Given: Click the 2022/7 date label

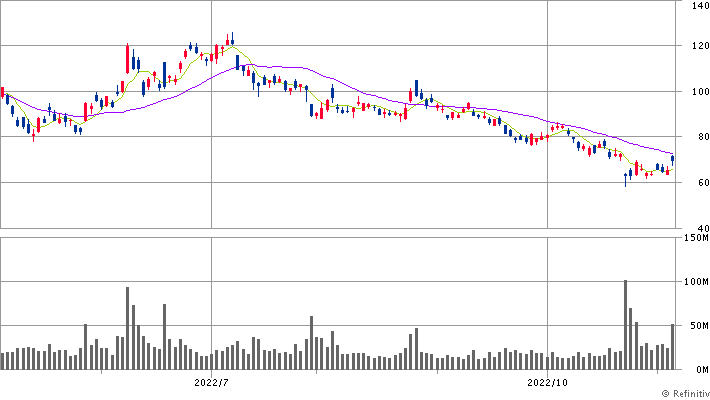Looking at the screenshot, I should [211, 382].
